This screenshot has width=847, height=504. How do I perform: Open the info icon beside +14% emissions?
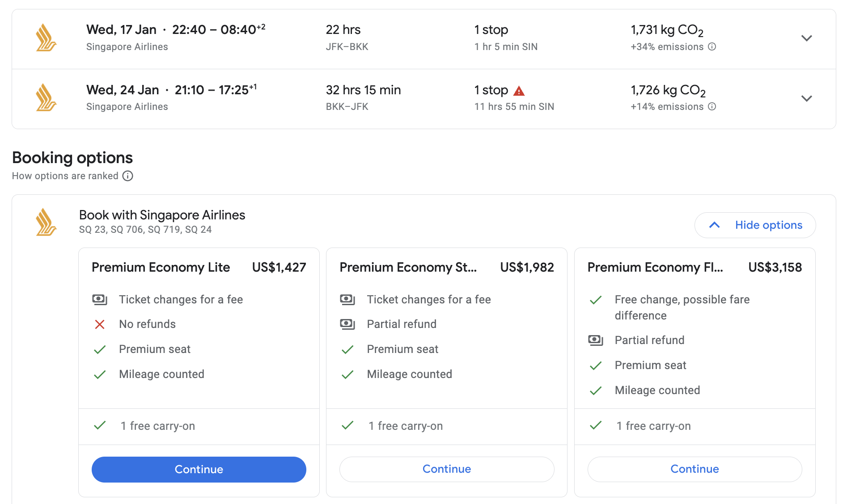(712, 106)
